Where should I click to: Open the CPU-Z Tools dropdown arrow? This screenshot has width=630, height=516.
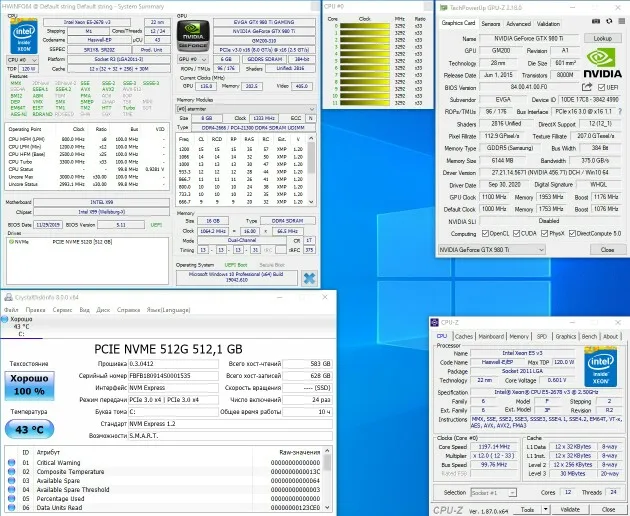click(x=545, y=510)
